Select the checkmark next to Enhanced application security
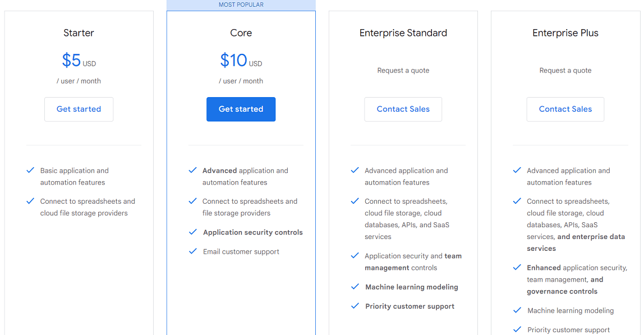 (x=517, y=268)
